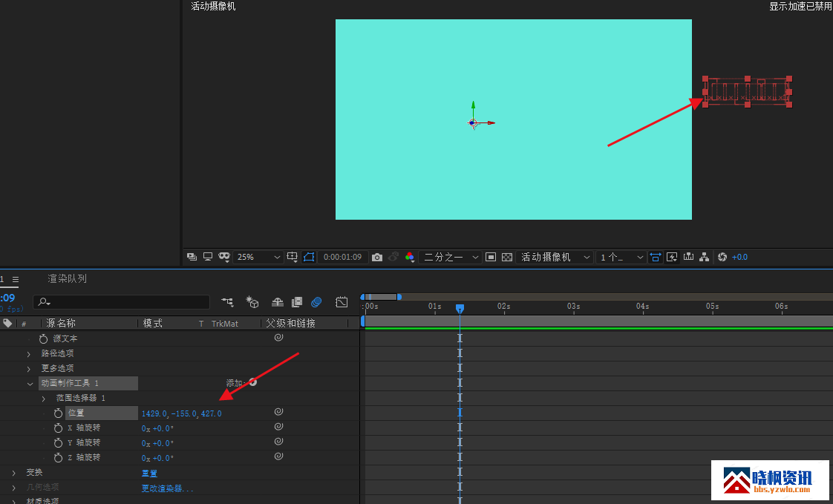Click pick whip for 位置 property
This screenshot has height=504, width=833.
point(278,412)
